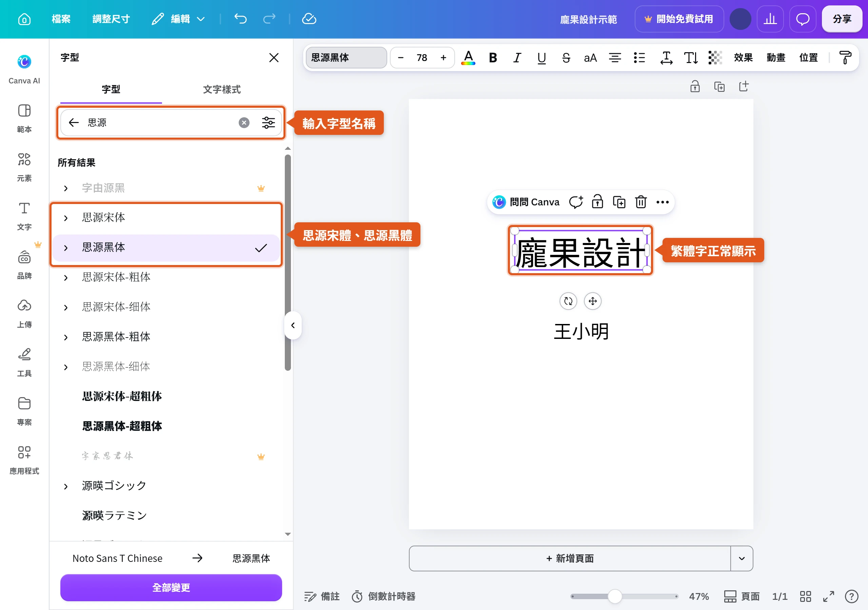The width and height of the screenshot is (868, 610).
Task: Expand 思源宋体 font variants
Action: [66, 218]
